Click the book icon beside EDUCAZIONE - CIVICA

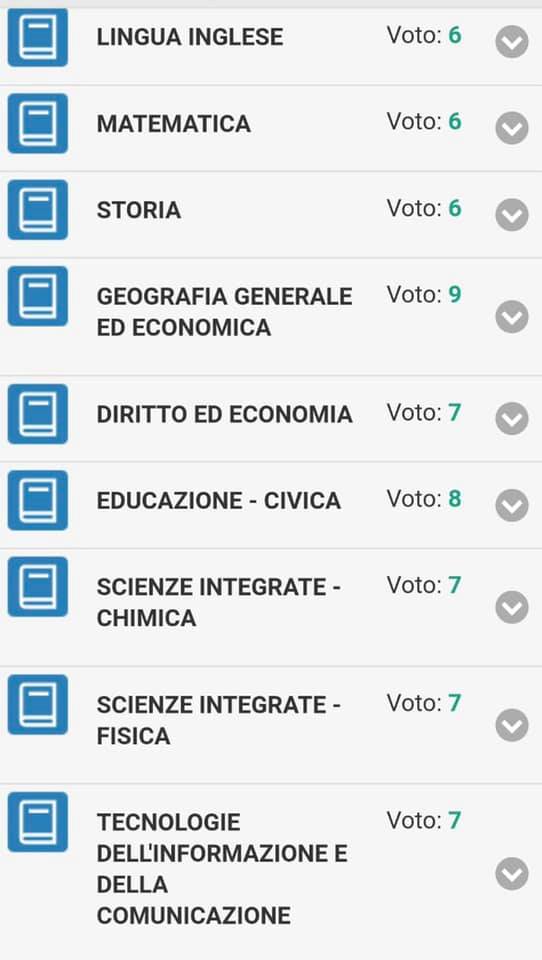tap(37, 500)
